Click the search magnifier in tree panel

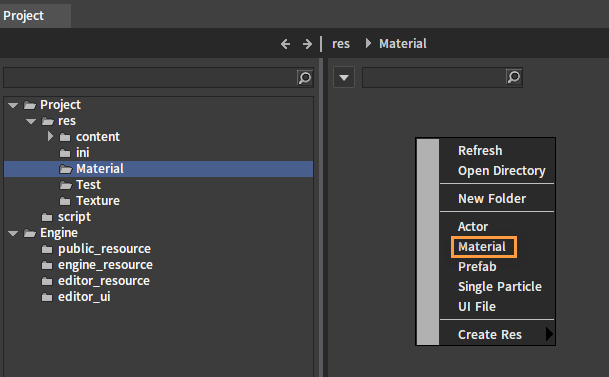(x=305, y=78)
